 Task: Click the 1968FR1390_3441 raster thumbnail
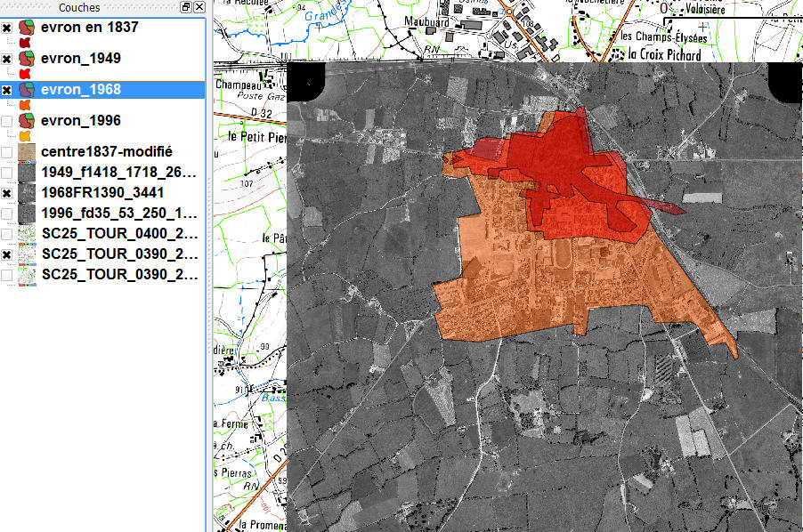pos(27,193)
